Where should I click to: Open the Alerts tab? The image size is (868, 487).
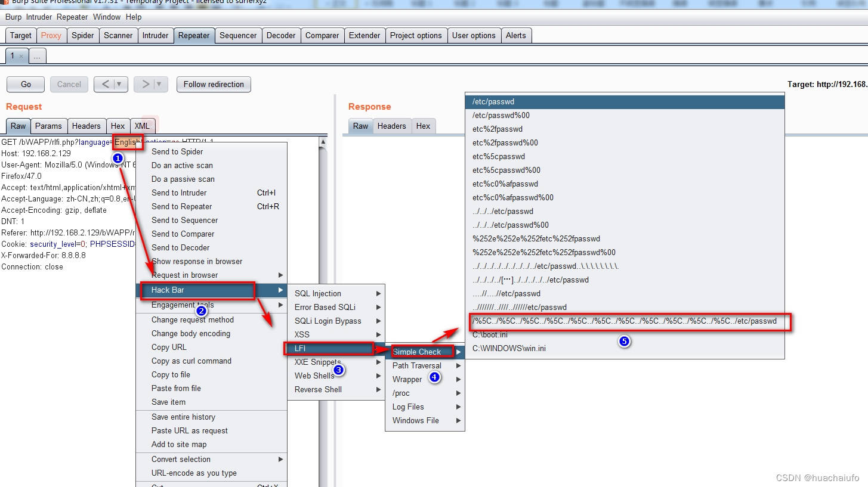point(516,35)
